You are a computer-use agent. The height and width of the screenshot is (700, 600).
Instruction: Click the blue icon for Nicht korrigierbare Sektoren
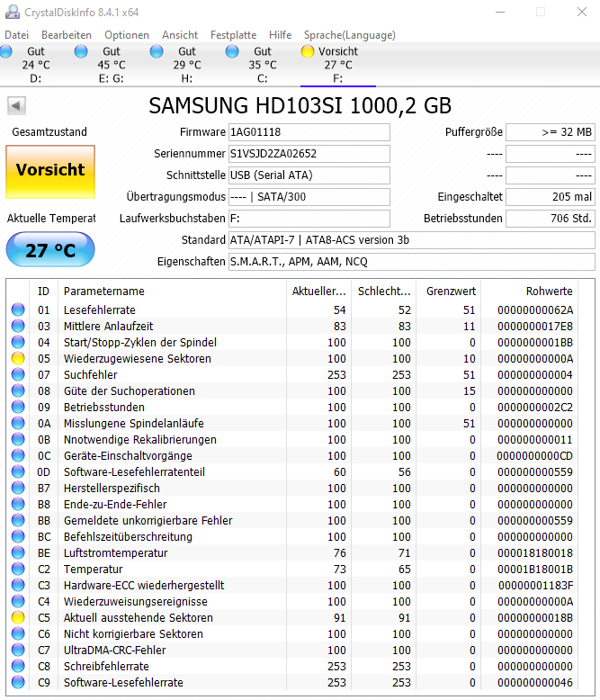[18, 633]
